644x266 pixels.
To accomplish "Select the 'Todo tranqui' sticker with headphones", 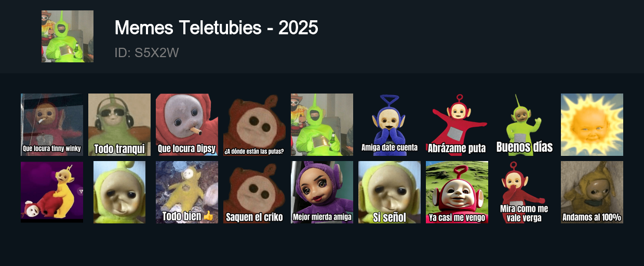I will (x=119, y=125).
